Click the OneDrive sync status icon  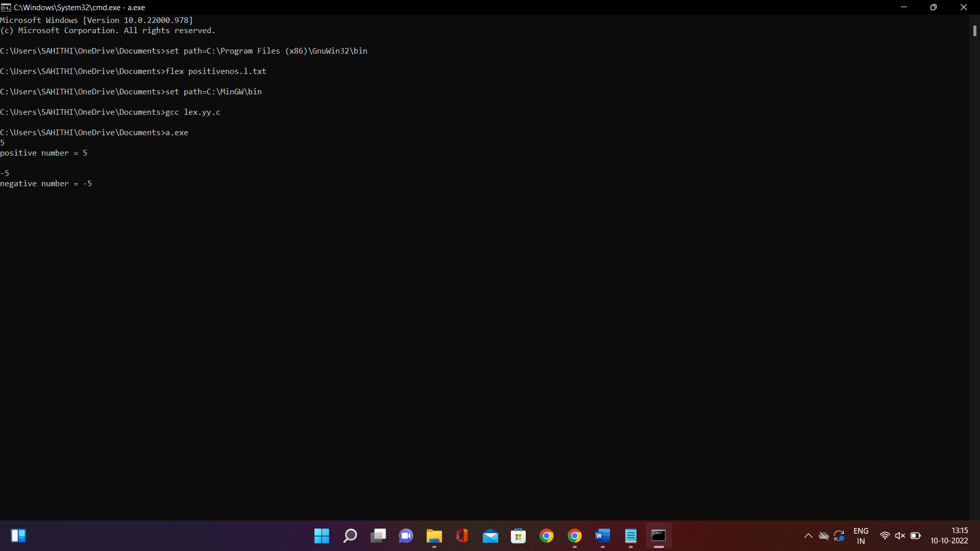point(823,536)
